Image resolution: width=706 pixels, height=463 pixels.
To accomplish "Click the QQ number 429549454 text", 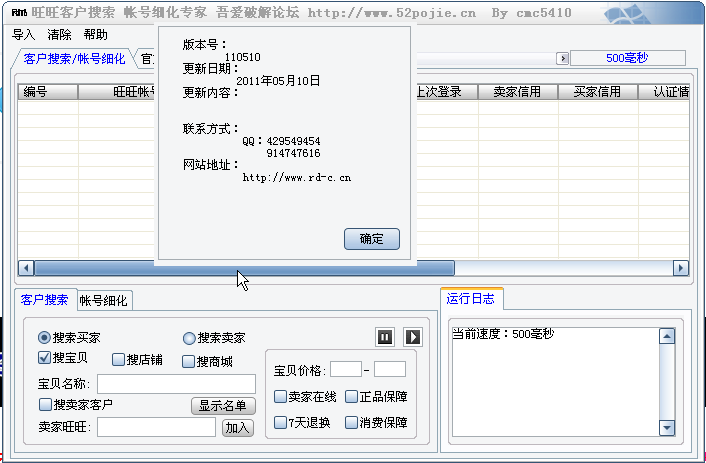I will pyautogui.click(x=293, y=141).
